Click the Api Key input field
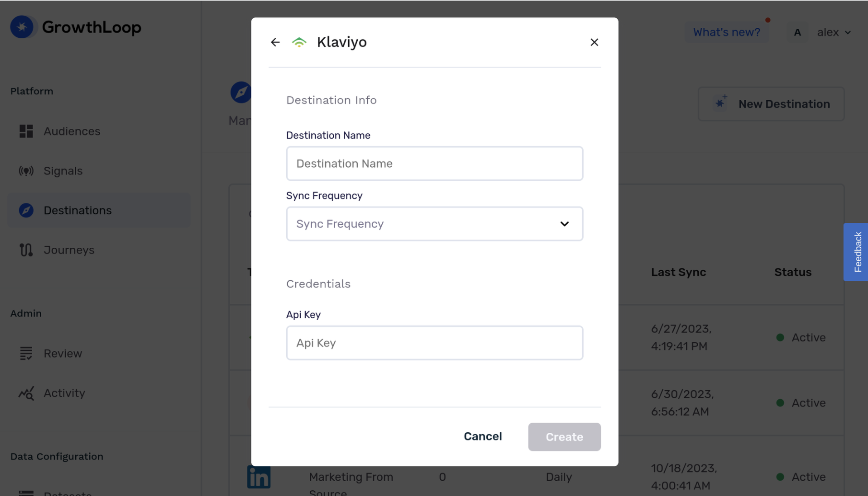Viewport: 868px width, 496px height. pos(434,343)
